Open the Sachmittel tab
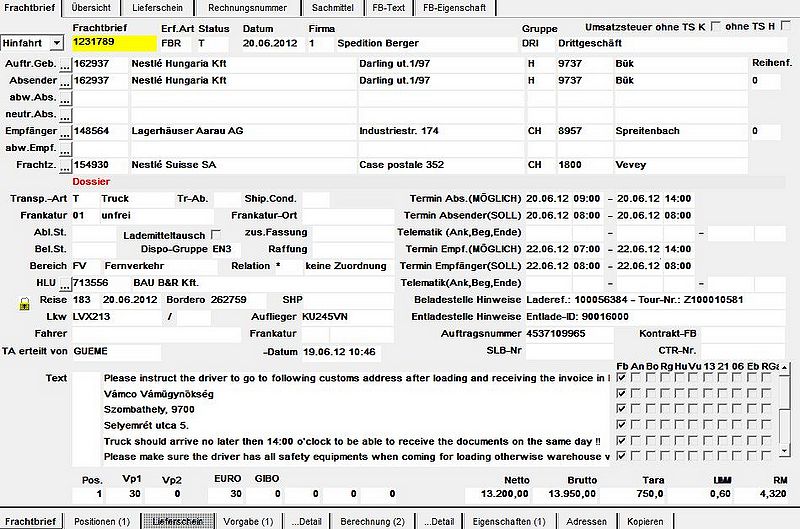 click(333, 8)
